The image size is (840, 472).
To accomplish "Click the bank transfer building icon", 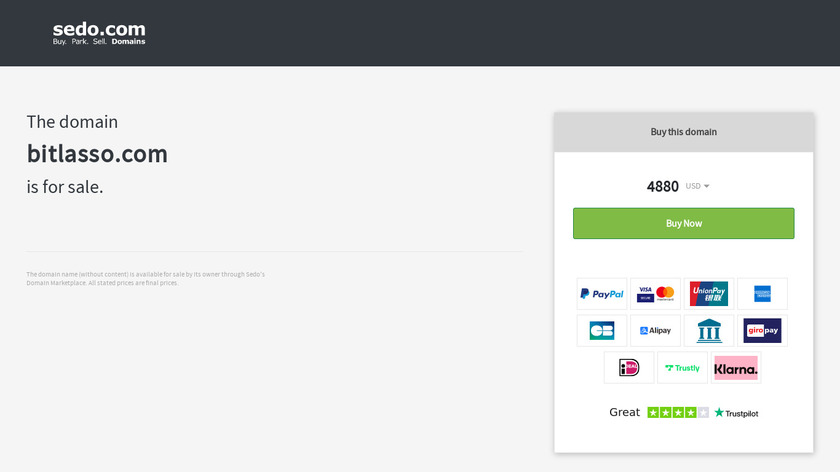I will 709,331.
